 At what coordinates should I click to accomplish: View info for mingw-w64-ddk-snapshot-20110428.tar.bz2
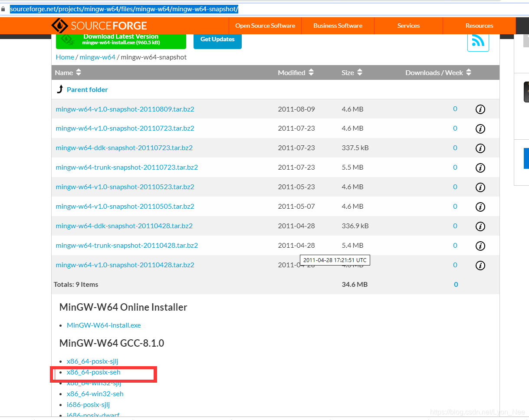[480, 226]
